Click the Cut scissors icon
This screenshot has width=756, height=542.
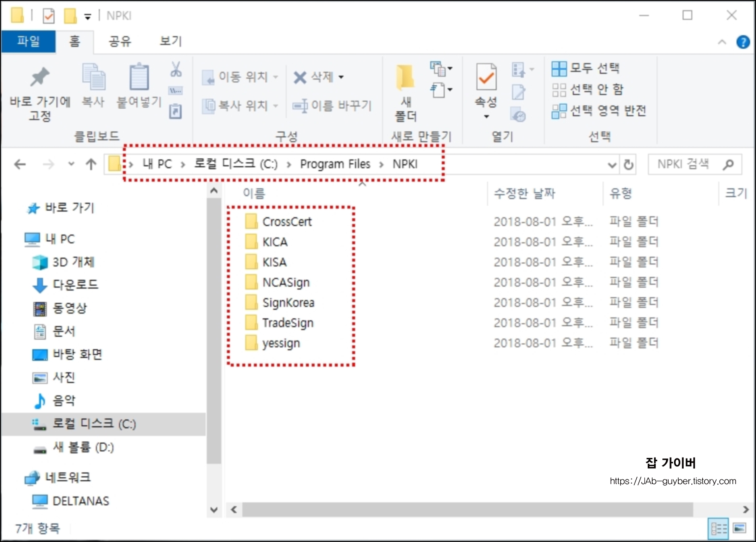176,69
